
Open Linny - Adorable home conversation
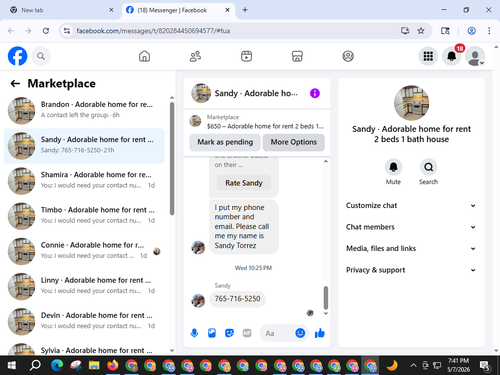[84, 286]
